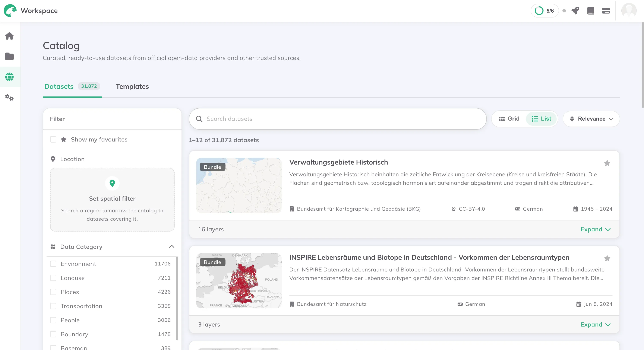Screen dimensions: 644x350
Task: Click into the Search datasets field
Action: [x=338, y=119]
